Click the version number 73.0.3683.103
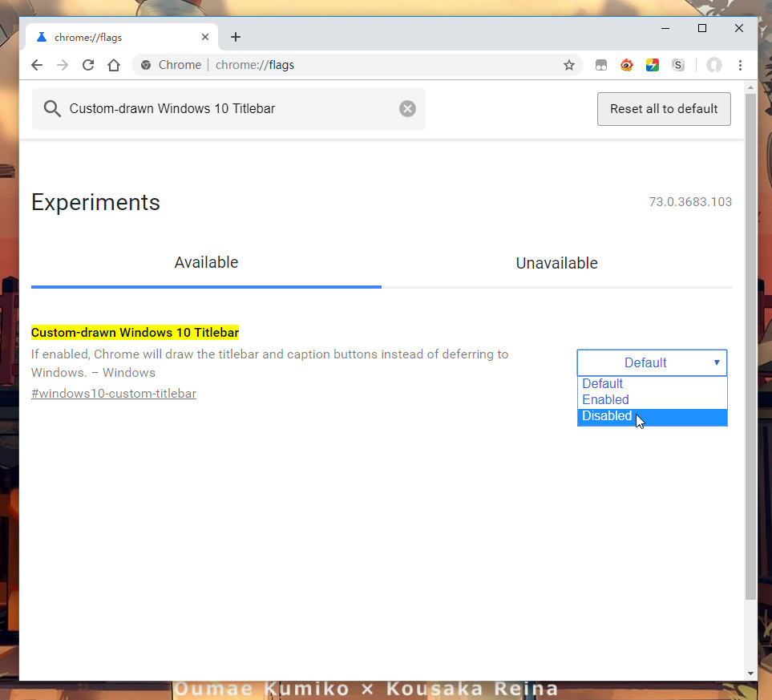The width and height of the screenshot is (772, 700). 690,202
